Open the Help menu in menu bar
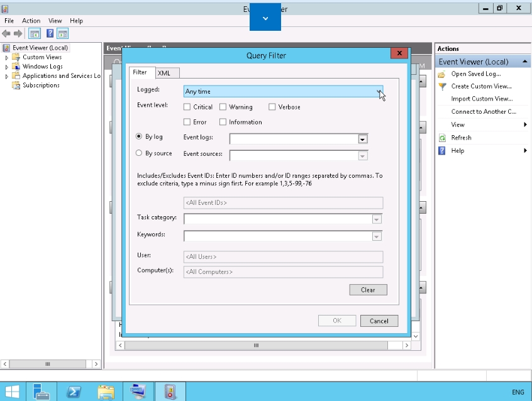 [76, 21]
